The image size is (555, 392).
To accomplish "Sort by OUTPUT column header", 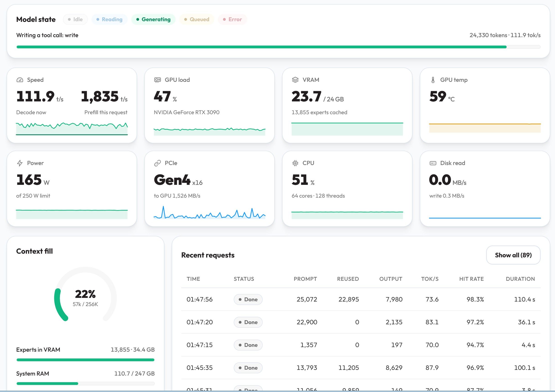I will [x=391, y=279].
